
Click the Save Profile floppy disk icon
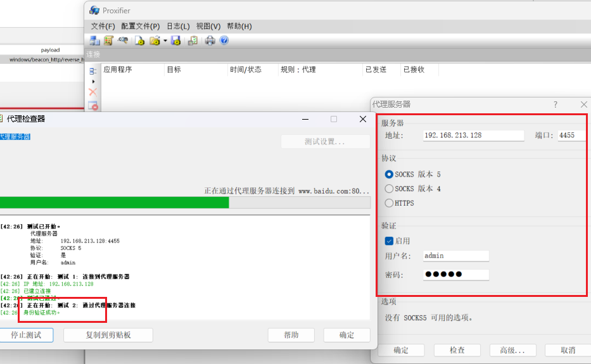[x=176, y=41]
